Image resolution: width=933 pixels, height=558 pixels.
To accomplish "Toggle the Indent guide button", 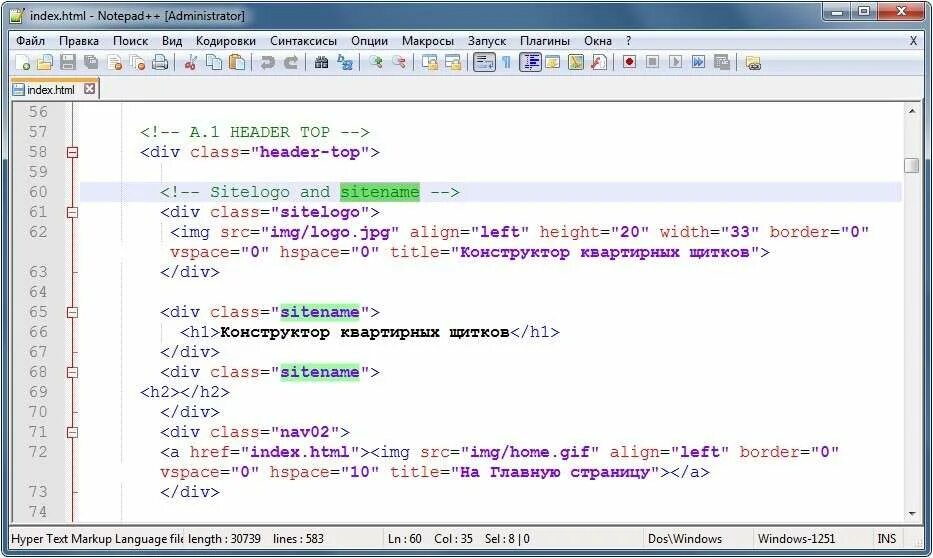I will (530, 62).
